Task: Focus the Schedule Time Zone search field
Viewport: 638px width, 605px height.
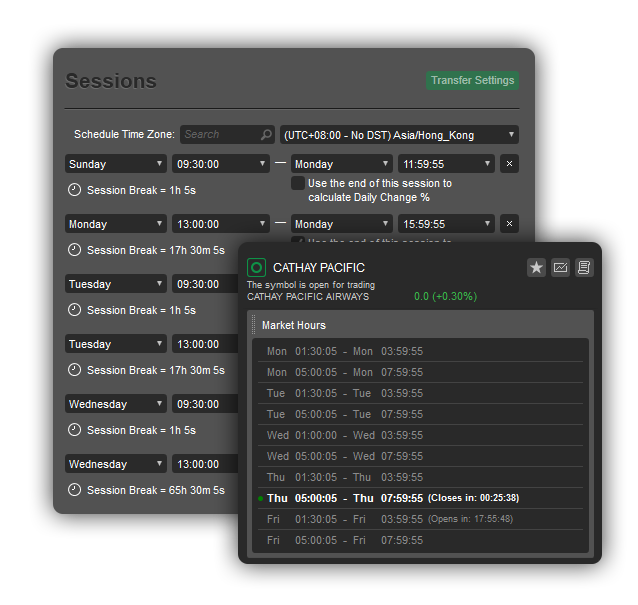Action: point(227,134)
